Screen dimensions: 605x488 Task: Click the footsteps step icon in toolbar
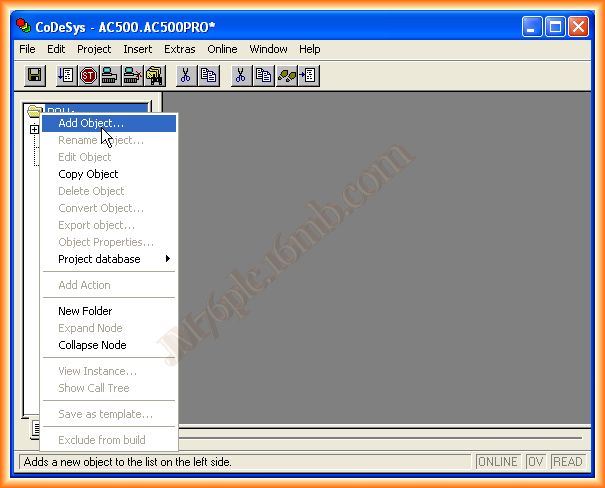click(287, 75)
